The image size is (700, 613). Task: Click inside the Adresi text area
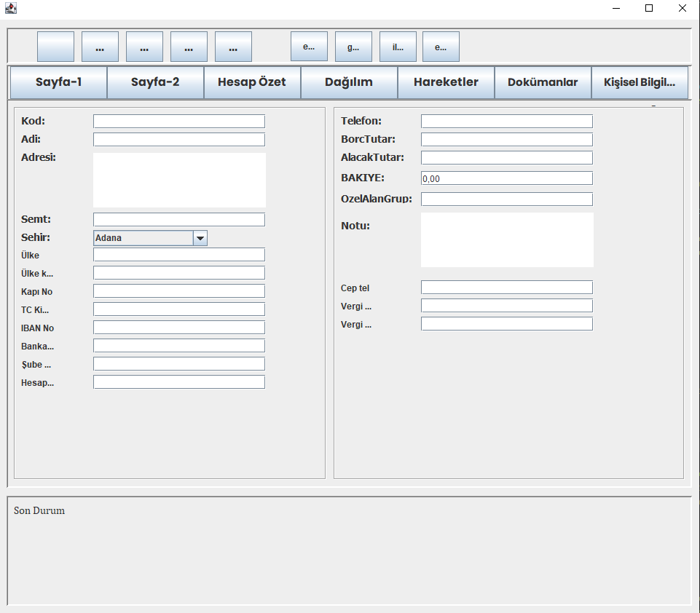[179, 180]
